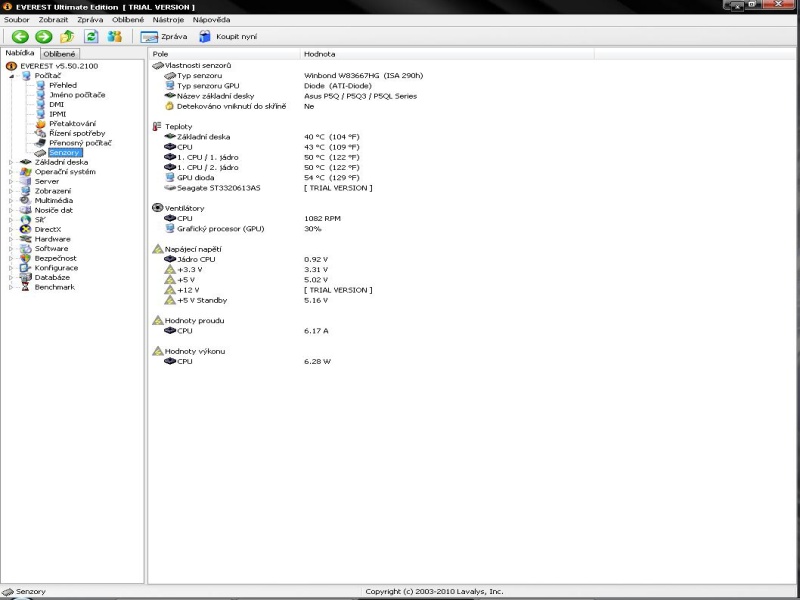Open the Oblíbené menu
The image size is (800, 600).
coord(128,20)
